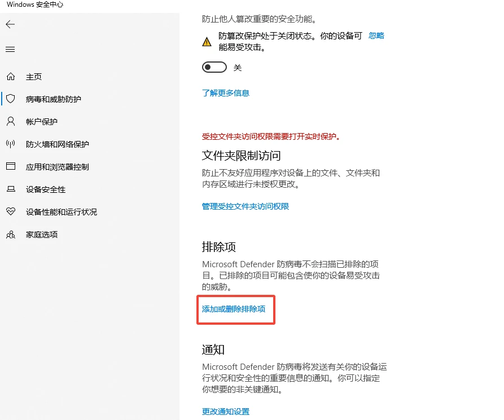Click 了解更多信息 link
504x420 pixels.
click(226, 93)
